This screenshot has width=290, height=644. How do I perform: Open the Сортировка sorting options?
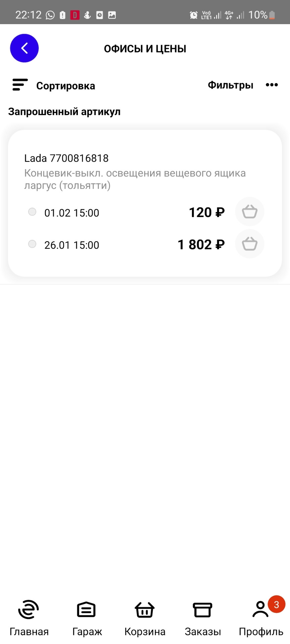[65, 86]
